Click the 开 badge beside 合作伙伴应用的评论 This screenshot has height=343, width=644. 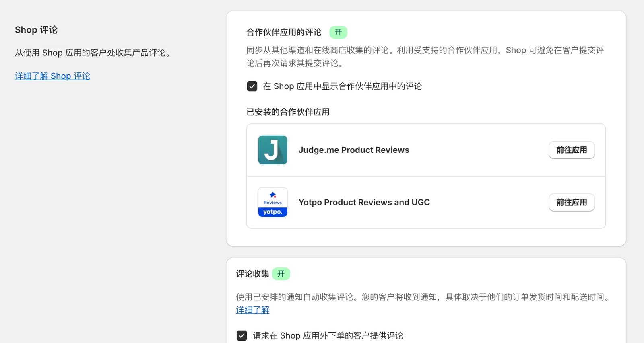[338, 32]
